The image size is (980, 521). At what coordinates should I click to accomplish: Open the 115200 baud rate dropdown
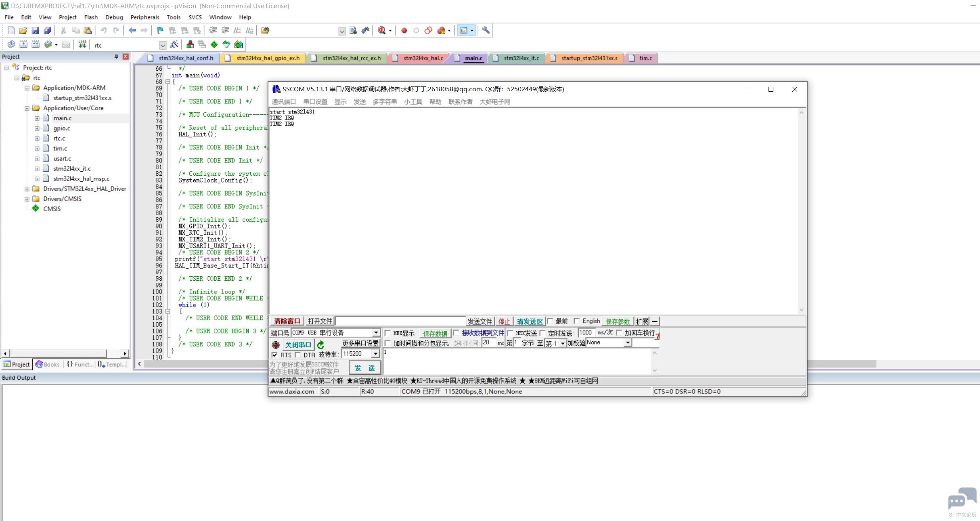(x=376, y=354)
